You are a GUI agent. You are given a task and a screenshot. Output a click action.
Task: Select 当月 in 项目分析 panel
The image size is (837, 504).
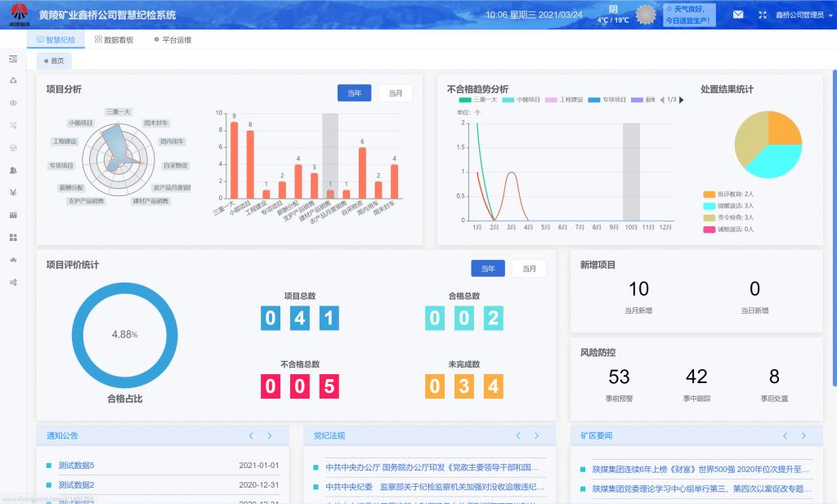(x=395, y=93)
